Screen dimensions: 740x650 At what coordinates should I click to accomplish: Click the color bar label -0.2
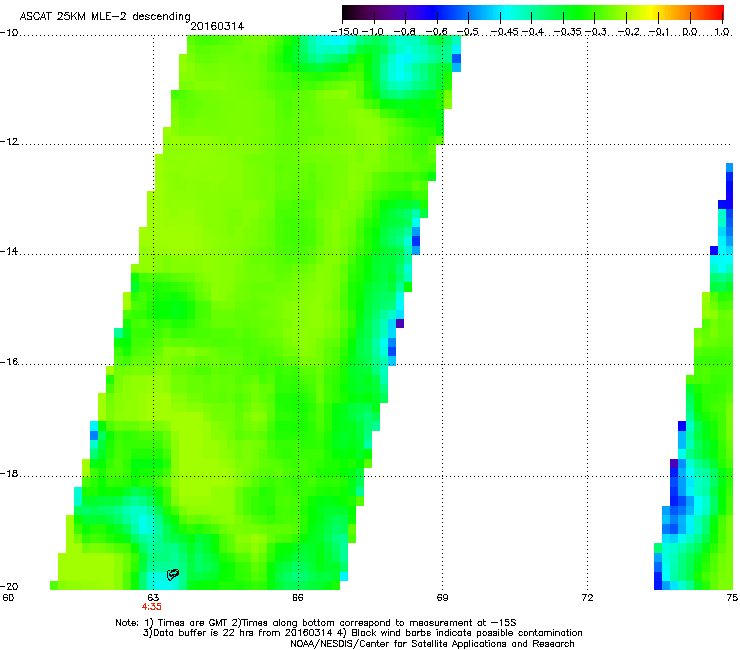pyautogui.click(x=629, y=32)
